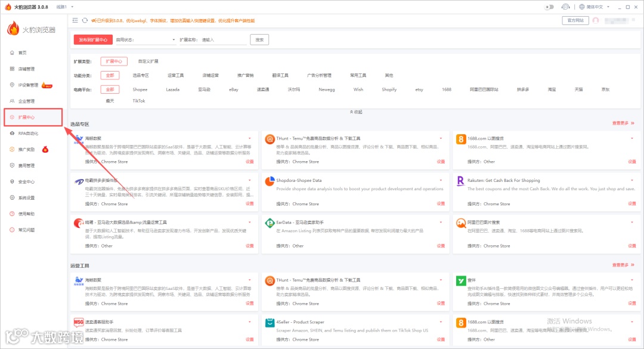Filter 功能分类 by 店铺运营
Image resolution: width=644 pixels, height=349 pixels.
click(210, 75)
